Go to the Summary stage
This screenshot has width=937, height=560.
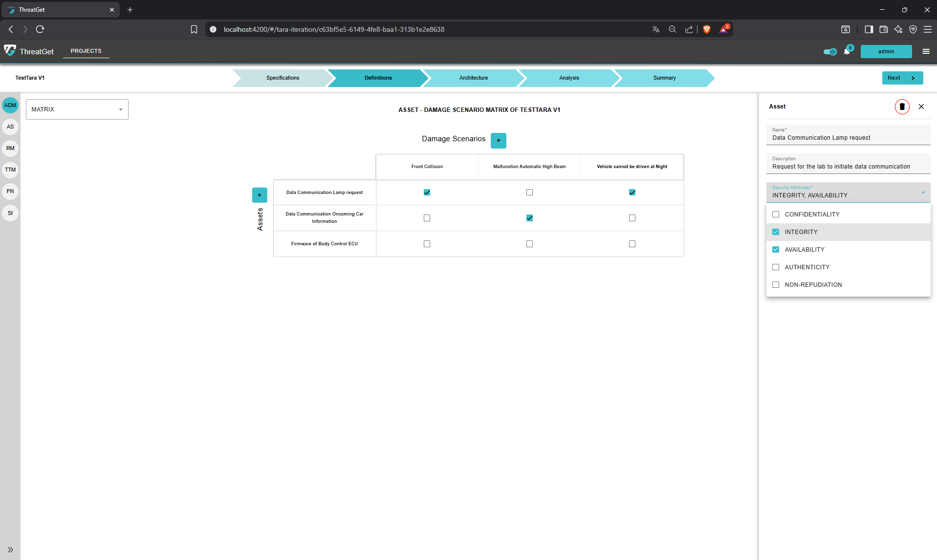pyautogui.click(x=664, y=78)
